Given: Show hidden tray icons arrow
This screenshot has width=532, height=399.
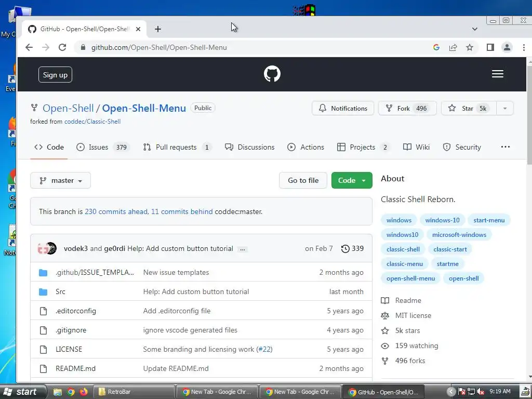Looking at the screenshot, I should click(x=451, y=392).
